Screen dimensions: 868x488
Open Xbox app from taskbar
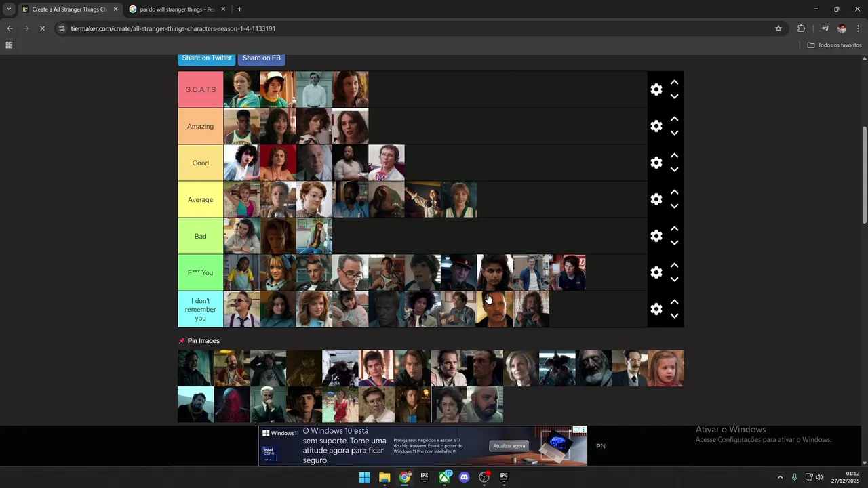point(445,477)
